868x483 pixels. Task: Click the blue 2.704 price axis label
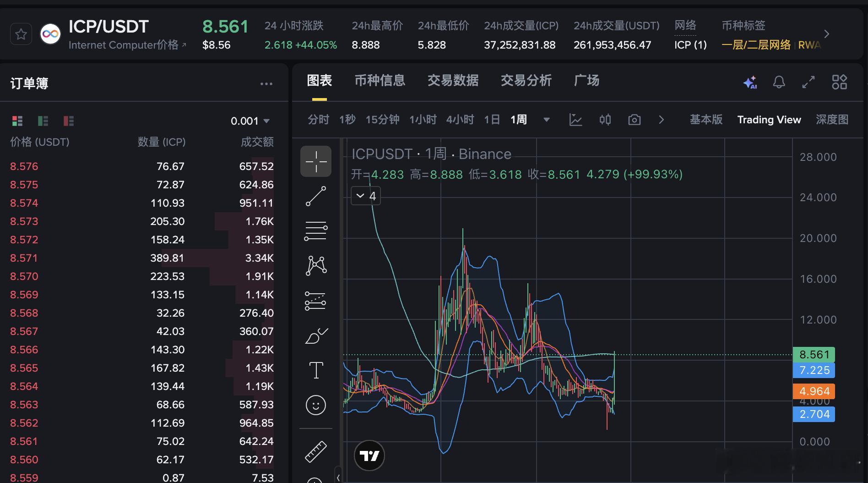tap(814, 414)
